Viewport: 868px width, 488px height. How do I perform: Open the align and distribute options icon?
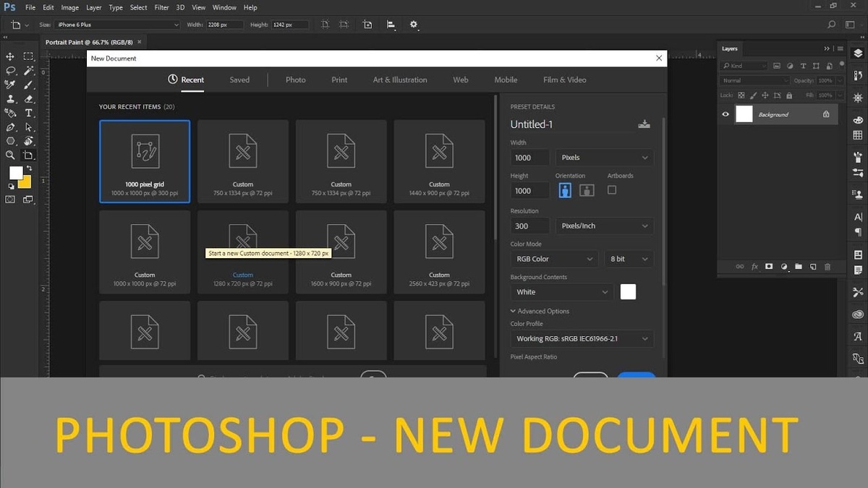pos(391,25)
